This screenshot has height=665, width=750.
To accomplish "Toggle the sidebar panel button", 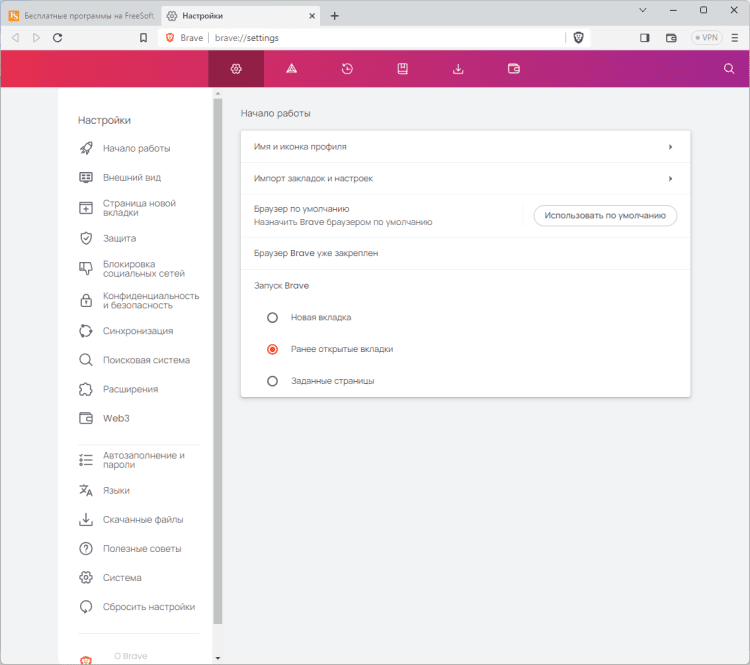I will [644, 38].
